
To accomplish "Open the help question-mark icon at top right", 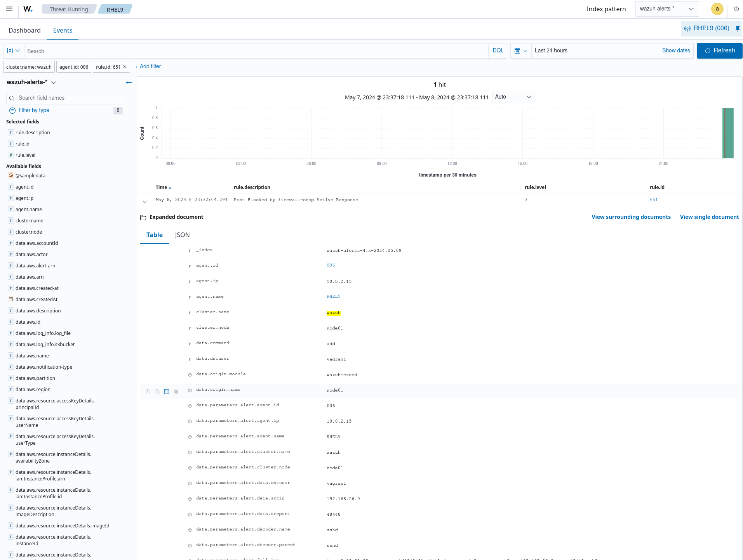I will click(x=736, y=9).
